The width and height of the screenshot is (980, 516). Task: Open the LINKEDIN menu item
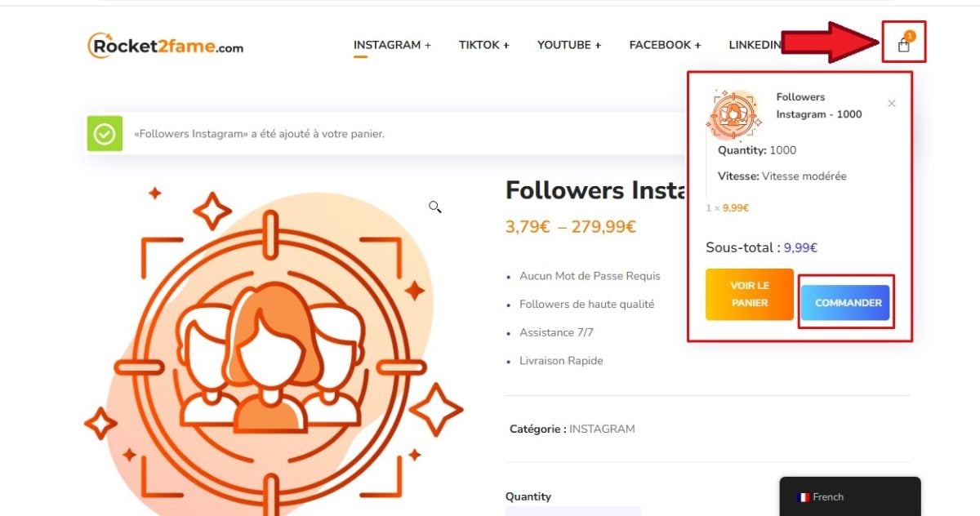click(756, 45)
